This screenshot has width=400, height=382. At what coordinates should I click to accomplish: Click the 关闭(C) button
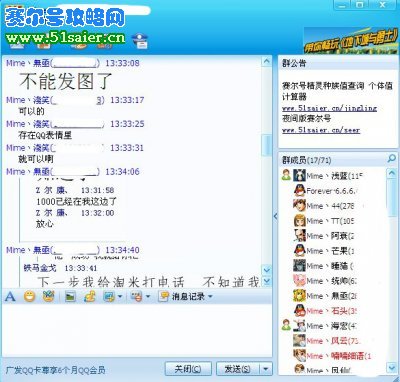(188, 369)
